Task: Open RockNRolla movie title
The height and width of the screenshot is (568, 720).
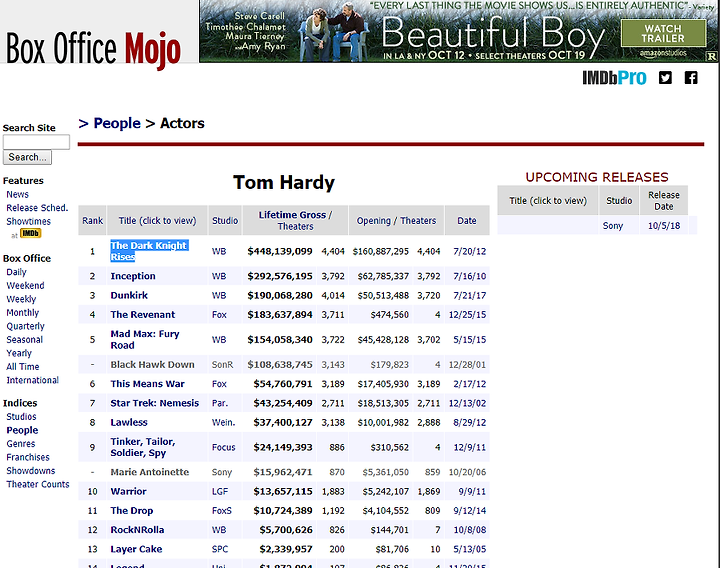Action: tap(137, 530)
